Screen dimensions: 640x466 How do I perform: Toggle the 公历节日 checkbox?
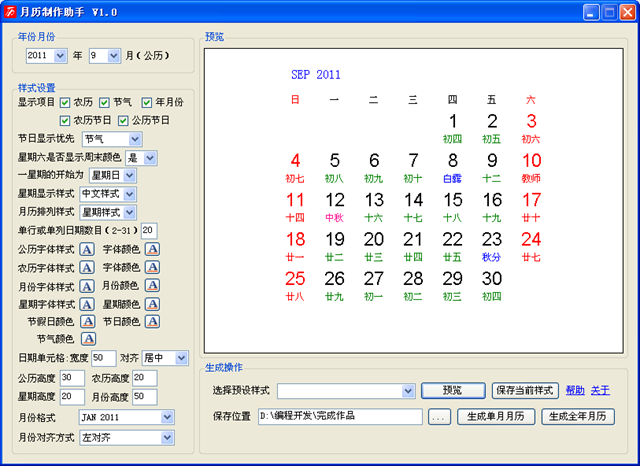pos(123,121)
